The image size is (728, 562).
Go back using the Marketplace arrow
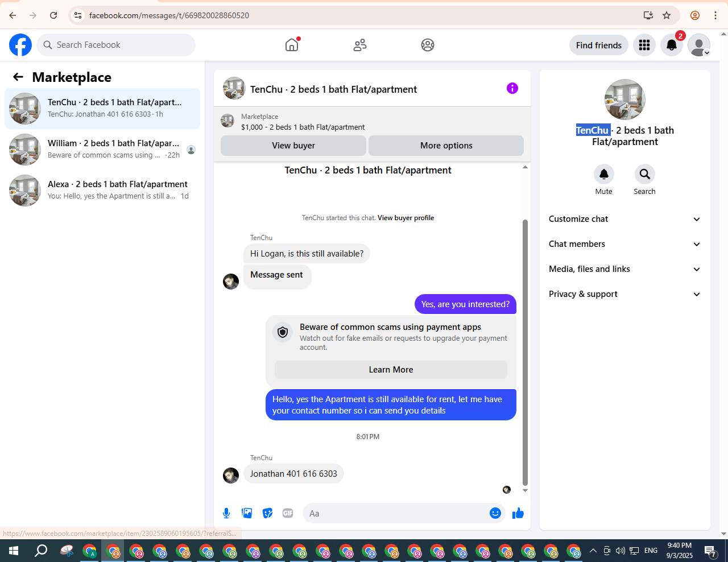[x=18, y=77]
